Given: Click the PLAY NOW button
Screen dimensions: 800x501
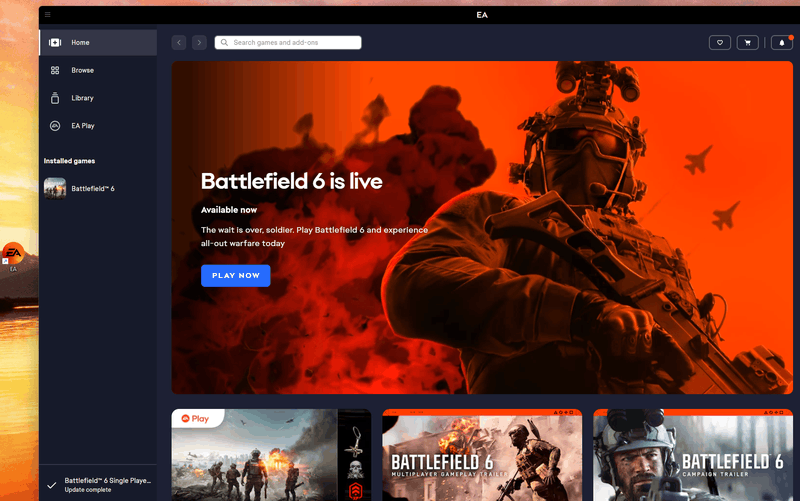Looking at the screenshot, I should click(x=236, y=275).
